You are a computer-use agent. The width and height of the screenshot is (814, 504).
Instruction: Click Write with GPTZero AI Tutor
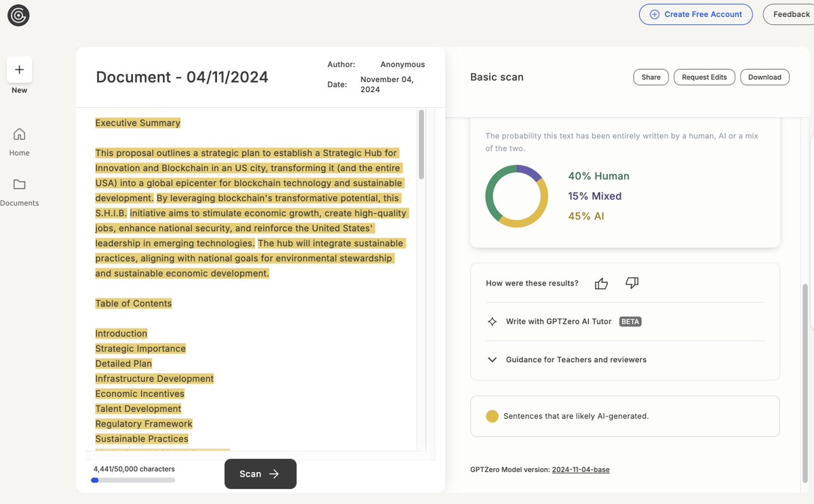[558, 322]
